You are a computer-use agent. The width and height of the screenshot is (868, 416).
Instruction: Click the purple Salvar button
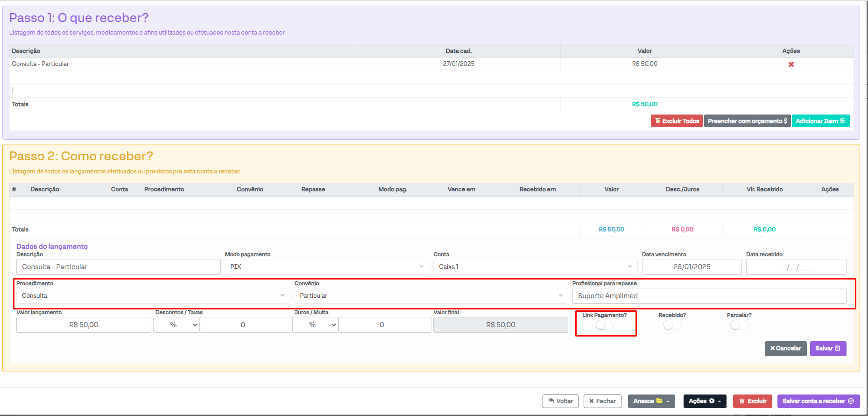click(828, 348)
